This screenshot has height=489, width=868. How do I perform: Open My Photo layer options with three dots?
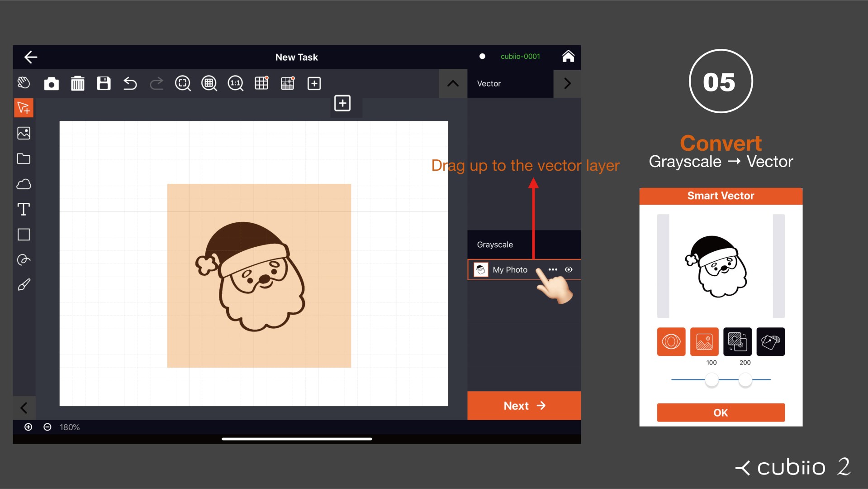click(x=552, y=269)
